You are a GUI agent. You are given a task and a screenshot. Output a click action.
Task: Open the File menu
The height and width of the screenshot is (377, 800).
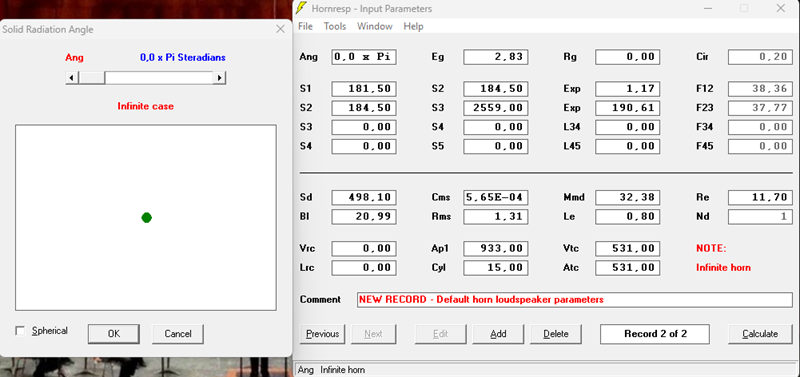(x=305, y=26)
